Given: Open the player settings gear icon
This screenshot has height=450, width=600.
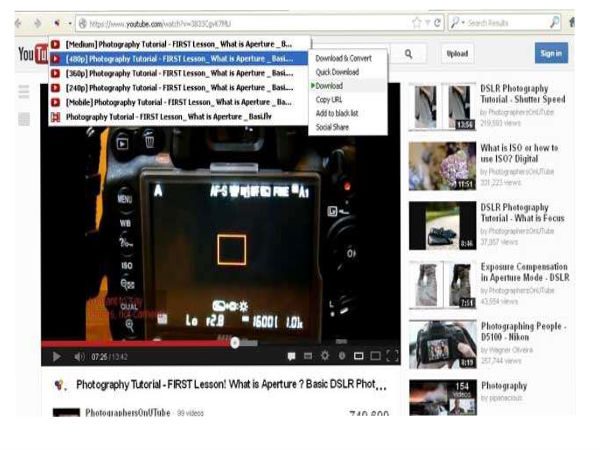Looking at the screenshot, I should pyautogui.click(x=325, y=356).
